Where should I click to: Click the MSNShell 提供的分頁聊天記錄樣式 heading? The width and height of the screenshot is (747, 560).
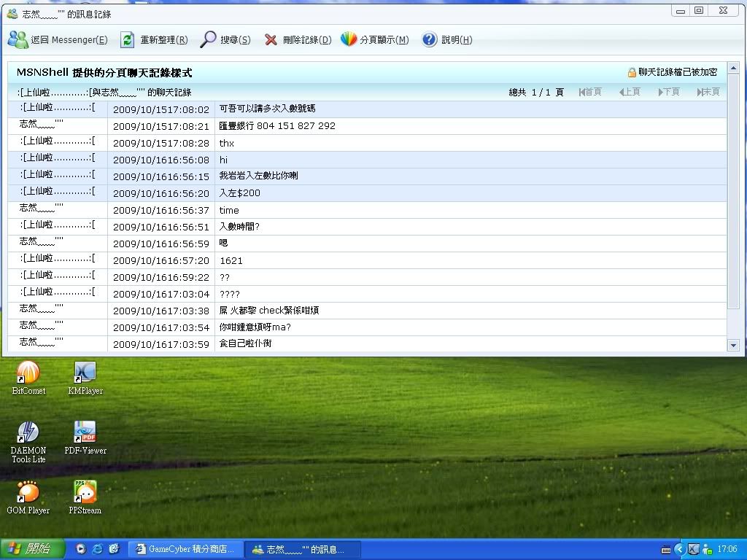pos(104,72)
